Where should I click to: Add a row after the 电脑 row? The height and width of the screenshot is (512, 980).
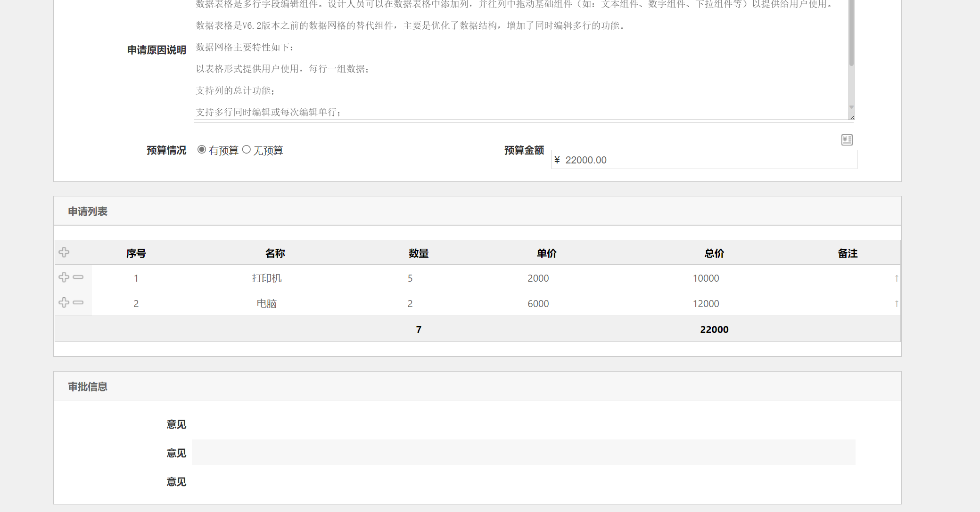tap(64, 303)
